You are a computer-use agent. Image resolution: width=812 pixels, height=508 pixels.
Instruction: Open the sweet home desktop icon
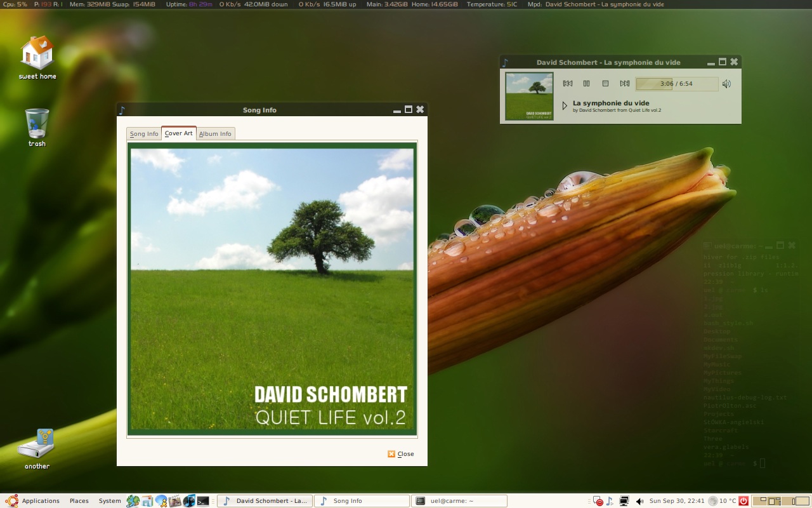click(x=37, y=57)
